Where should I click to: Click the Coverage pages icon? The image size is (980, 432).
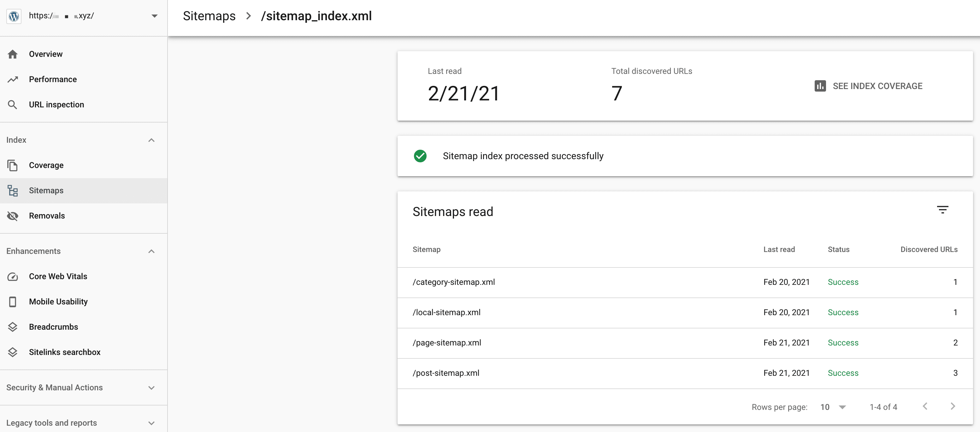(x=13, y=165)
